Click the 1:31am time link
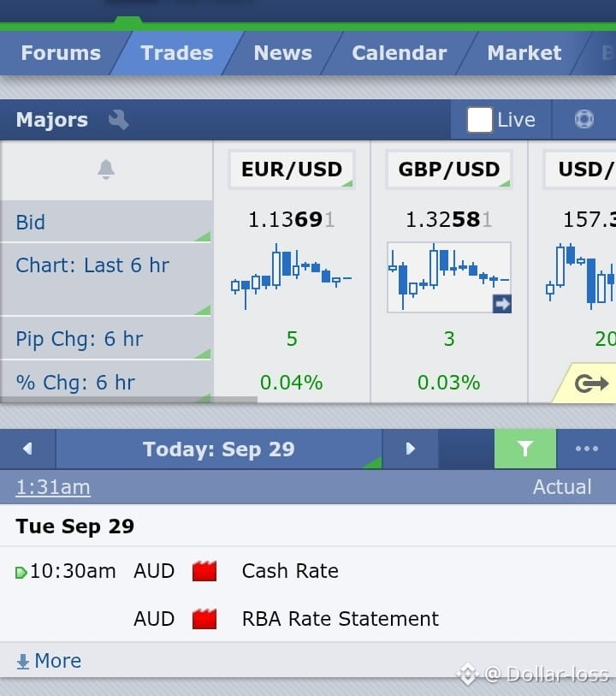The image size is (616, 696). (x=53, y=487)
